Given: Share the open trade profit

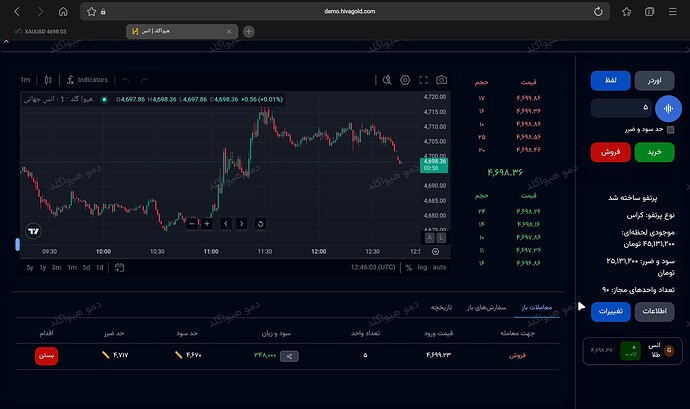Looking at the screenshot, I should point(289,356).
